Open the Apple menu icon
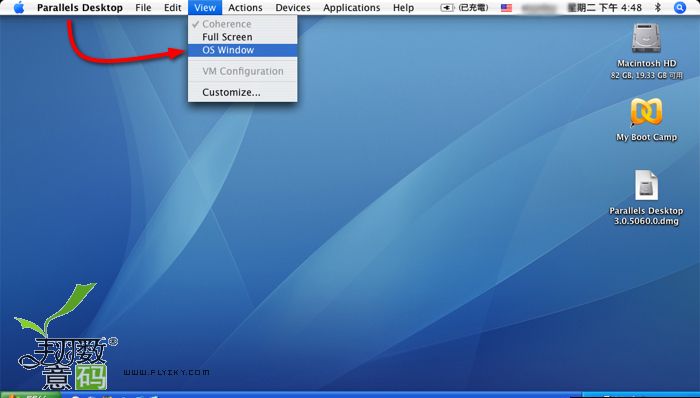This screenshot has height=398, width=700. (19, 8)
